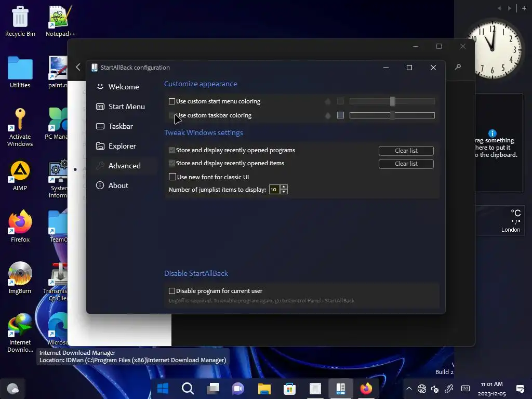The image size is (532, 399).
Task: Click the analog clock gadget
Action: click(x=493, y=48)
